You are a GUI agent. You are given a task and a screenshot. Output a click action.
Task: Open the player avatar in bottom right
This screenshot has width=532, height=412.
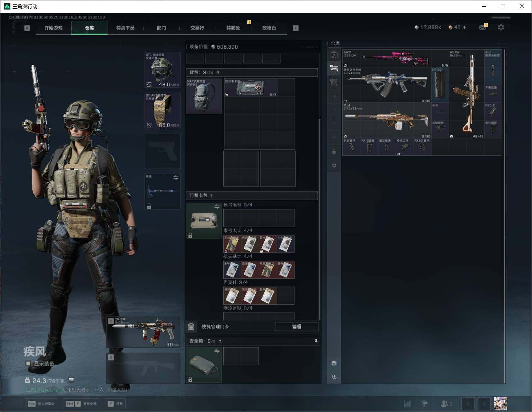click(x=500, y=403)
